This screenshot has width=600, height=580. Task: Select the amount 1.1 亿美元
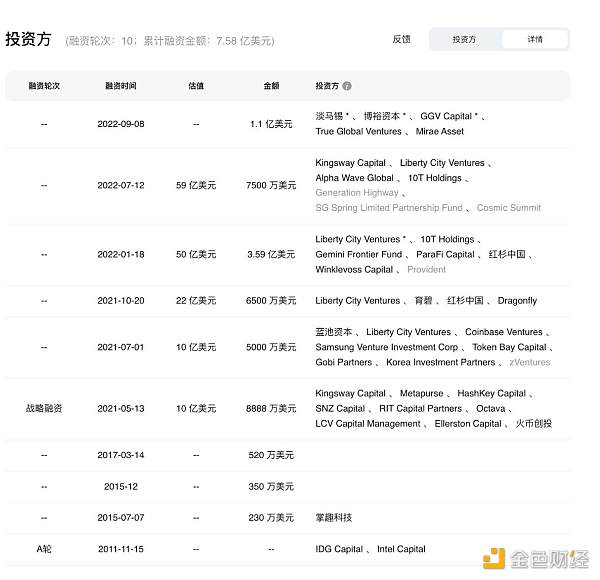click(x=271, y=124)
